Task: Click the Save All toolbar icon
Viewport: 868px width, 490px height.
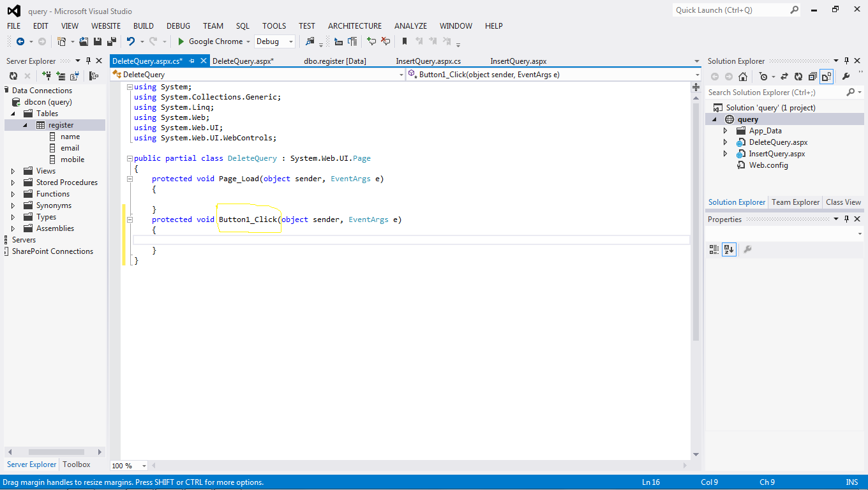Action: tap(111, 41)
